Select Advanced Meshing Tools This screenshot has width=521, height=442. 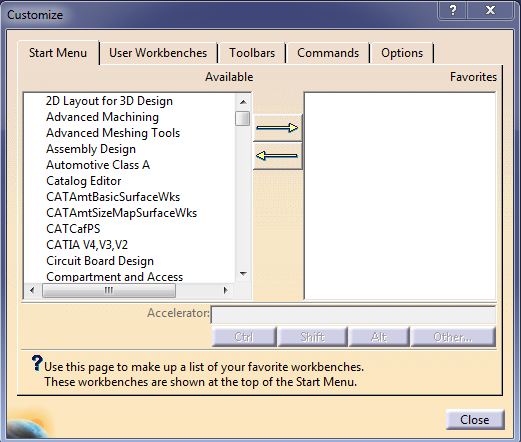[x=113, y=133]
